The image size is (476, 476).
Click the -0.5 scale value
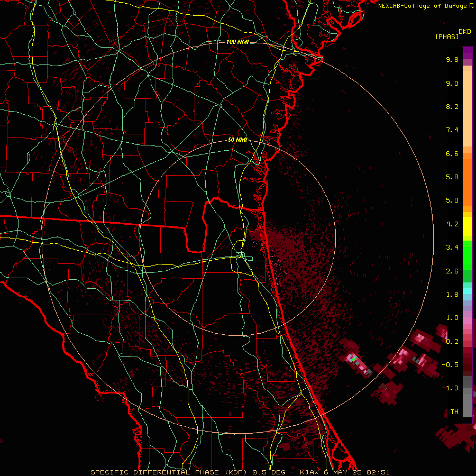point(450,365)
